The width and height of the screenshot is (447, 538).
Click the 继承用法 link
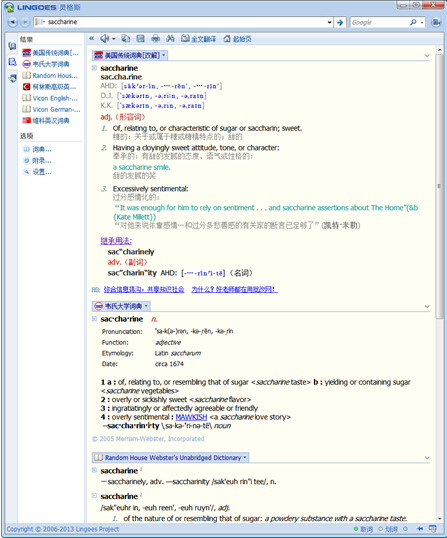pos(116,241)
